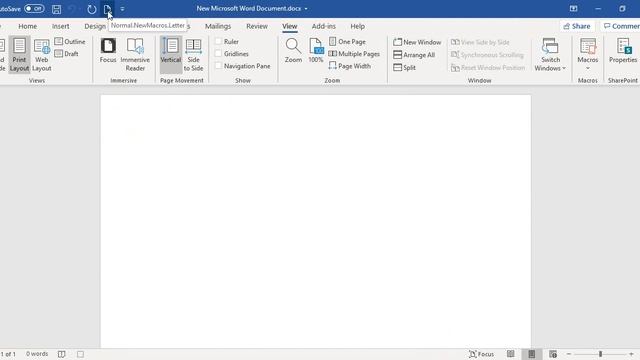Open the Insert tab
Screen dimensions: 640x360
60,26
